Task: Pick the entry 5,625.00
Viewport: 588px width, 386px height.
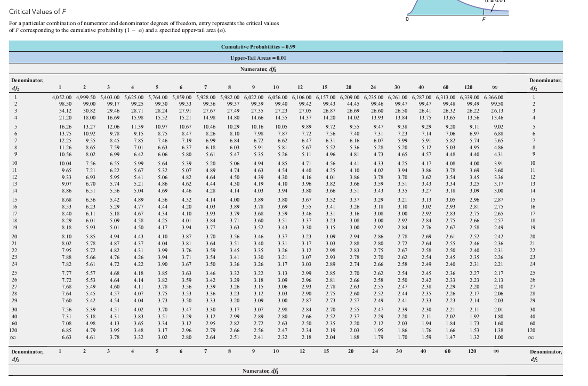Action: pos(134,97)
